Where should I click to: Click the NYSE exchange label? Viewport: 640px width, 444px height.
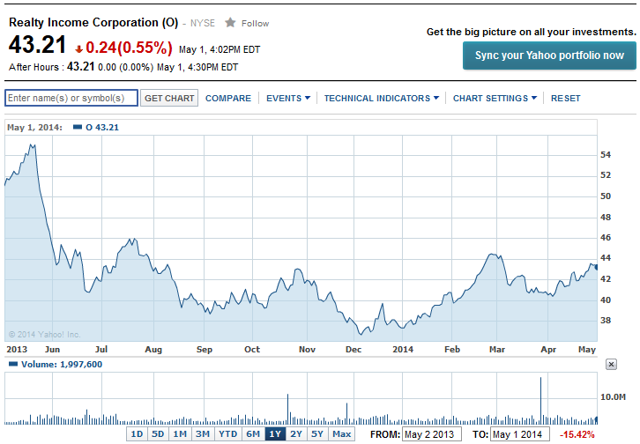(202, 23)
